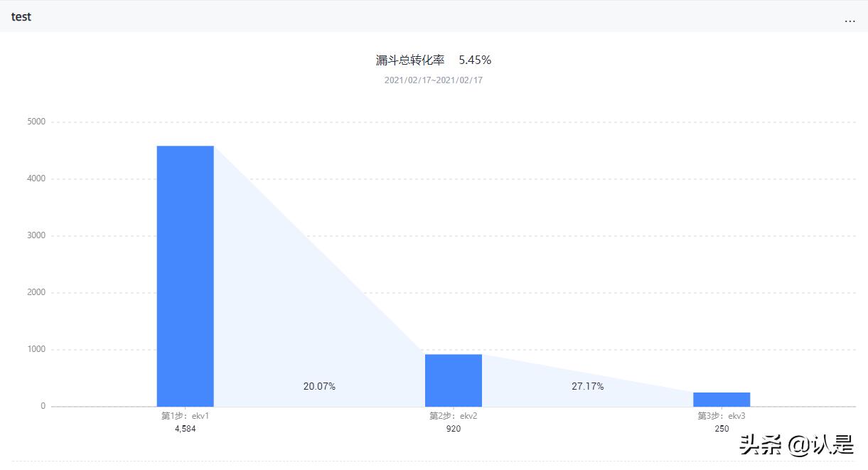This screenshot has height=470, width=868.
Task: Select the 250 value under step three
Action: pos(722,428)
